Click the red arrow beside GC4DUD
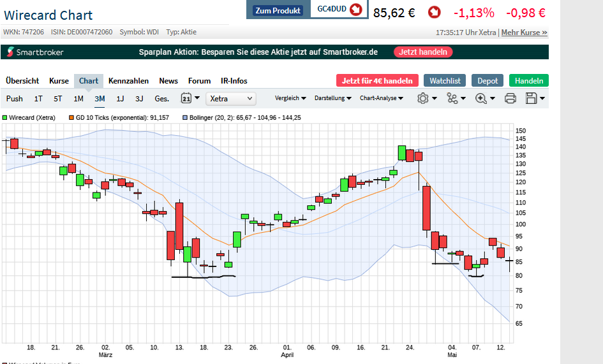Screen dimensions: 603x364 [356, 10]
